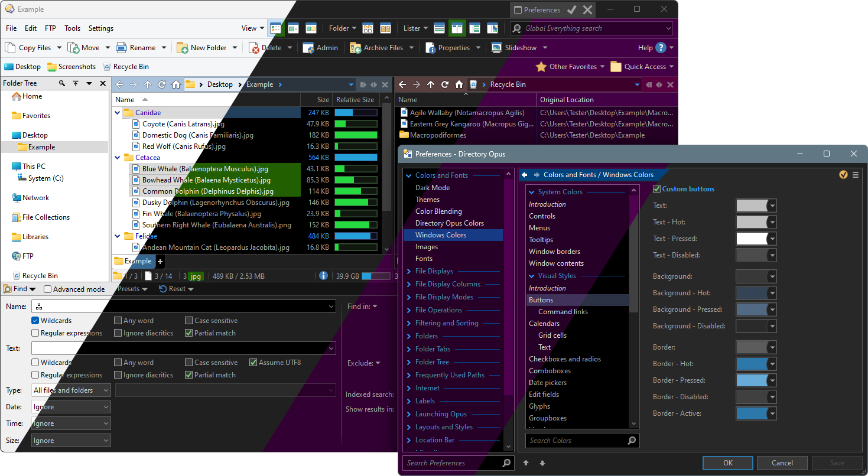Collapse the Canidae folder group

pos(118,113)
